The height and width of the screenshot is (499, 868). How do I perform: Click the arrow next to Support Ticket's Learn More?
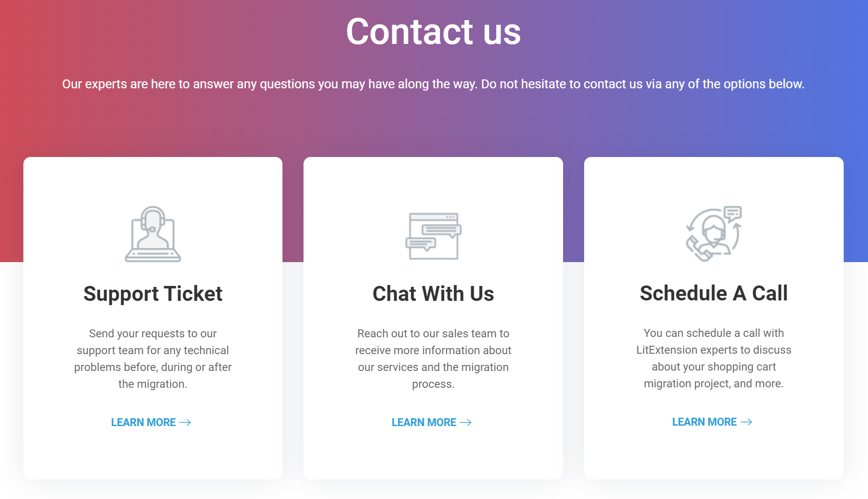(185, 422)
